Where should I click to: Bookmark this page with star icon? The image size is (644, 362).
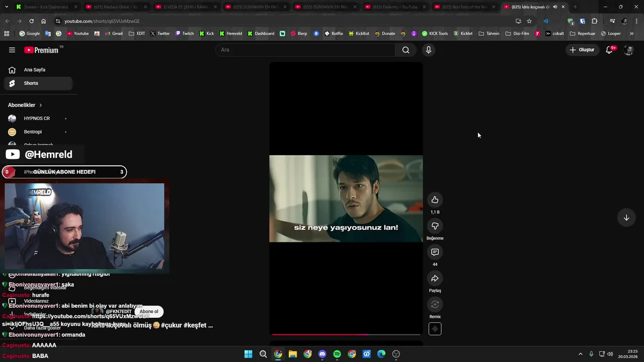(x=529, y=21)
